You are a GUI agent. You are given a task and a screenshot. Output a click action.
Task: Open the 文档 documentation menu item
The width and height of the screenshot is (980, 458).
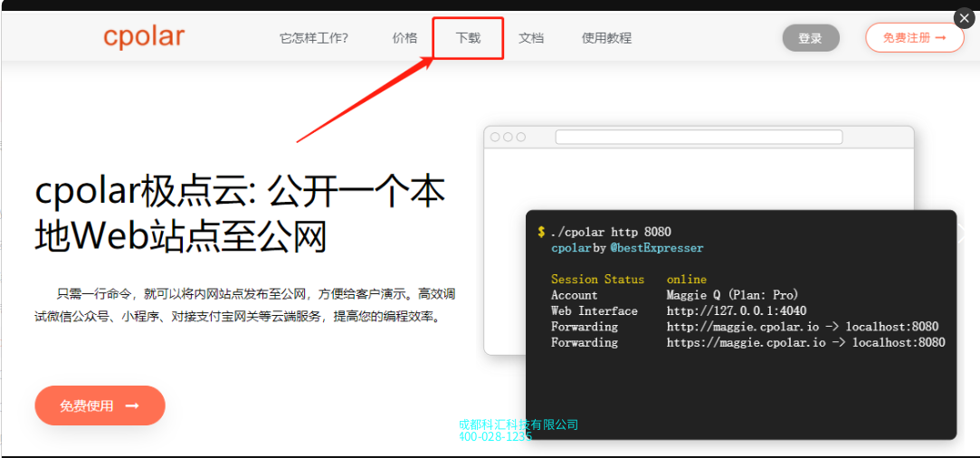(531, 38)
